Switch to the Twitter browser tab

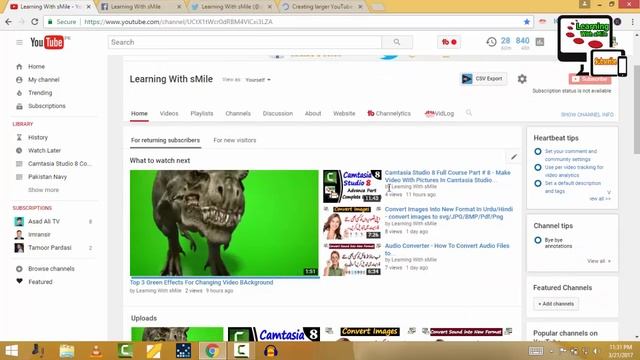pyautogui.click(x=231, y=7)
